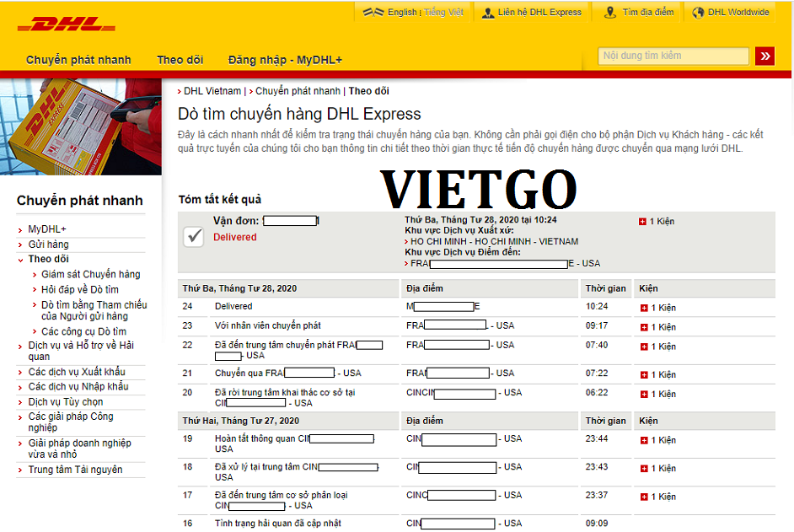
Task: Open Dịch vụ và Hỗ trợ về Hải quan
Action: (81, 351)
